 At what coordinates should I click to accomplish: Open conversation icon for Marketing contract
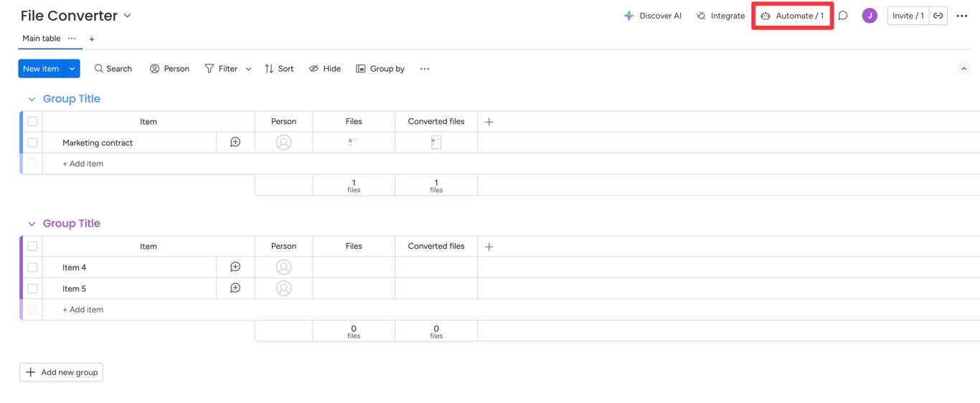(235, 142)
